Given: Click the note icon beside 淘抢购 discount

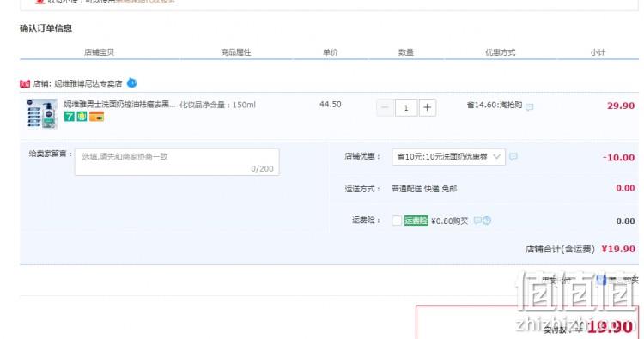Looking at the screenshot, I should 530,107.
